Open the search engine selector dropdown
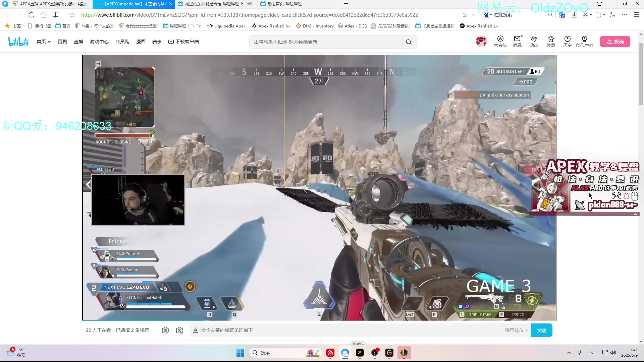The width and height of the screenshot is (644, 362). pos(488,15)
